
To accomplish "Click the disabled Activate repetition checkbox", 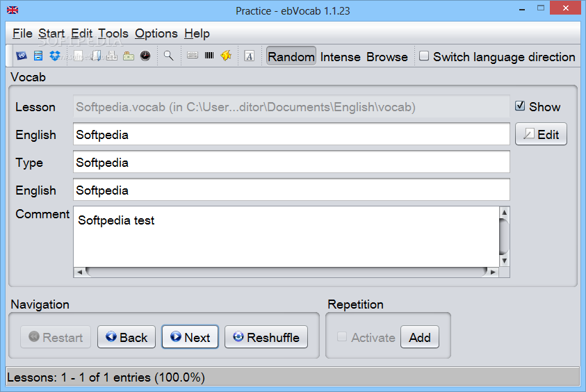I will (341, 336).
